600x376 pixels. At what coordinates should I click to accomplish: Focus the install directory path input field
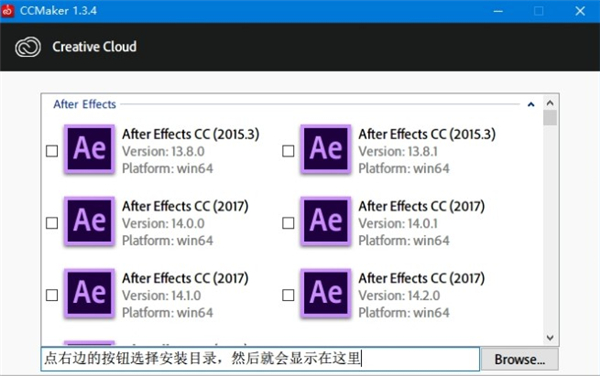point(260,359)
